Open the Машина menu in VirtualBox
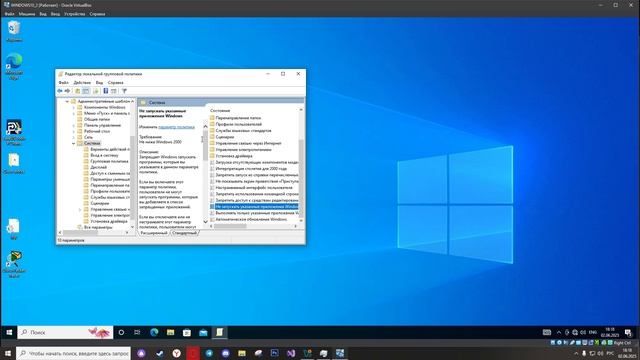The height and width of the screenshot is (360, 640). click(x=27, y=14)
